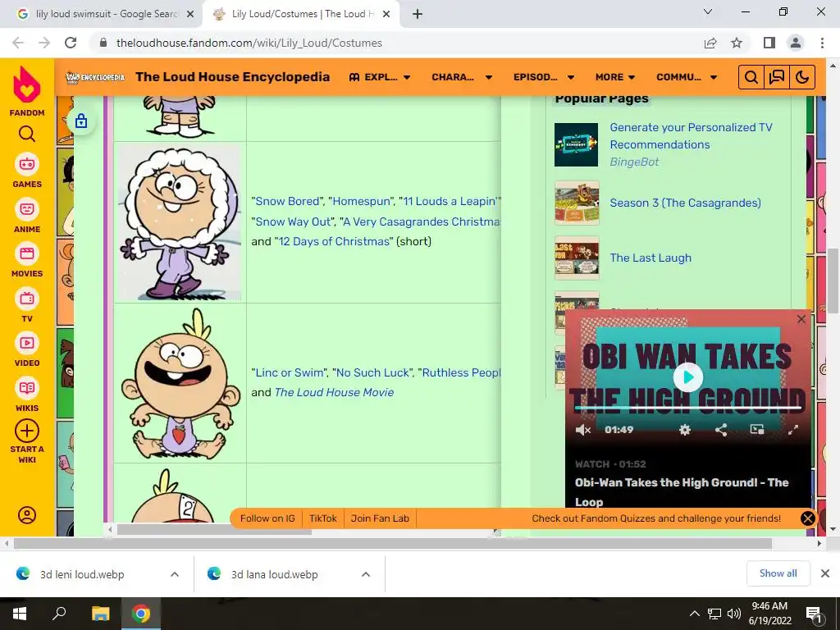This screenshot has width=840, height=630.
Task: Open The Loud House Movie link
Action: [x=335, y=393]
